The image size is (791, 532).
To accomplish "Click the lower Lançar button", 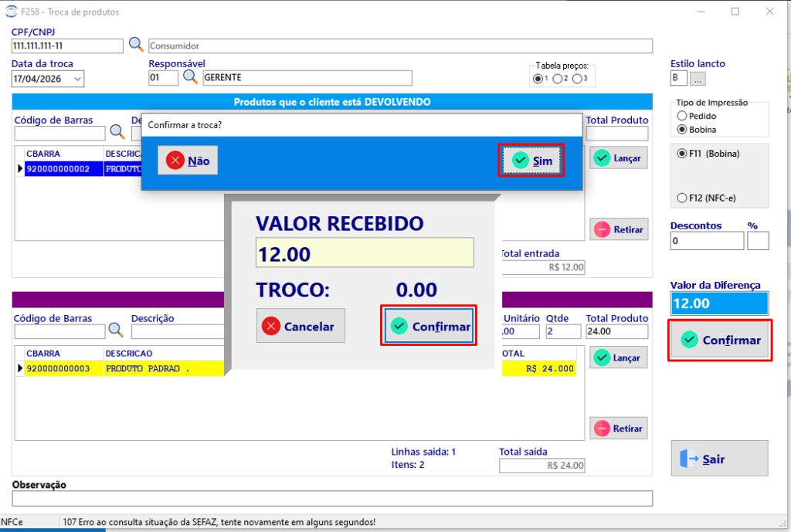I will click(619, 357).
